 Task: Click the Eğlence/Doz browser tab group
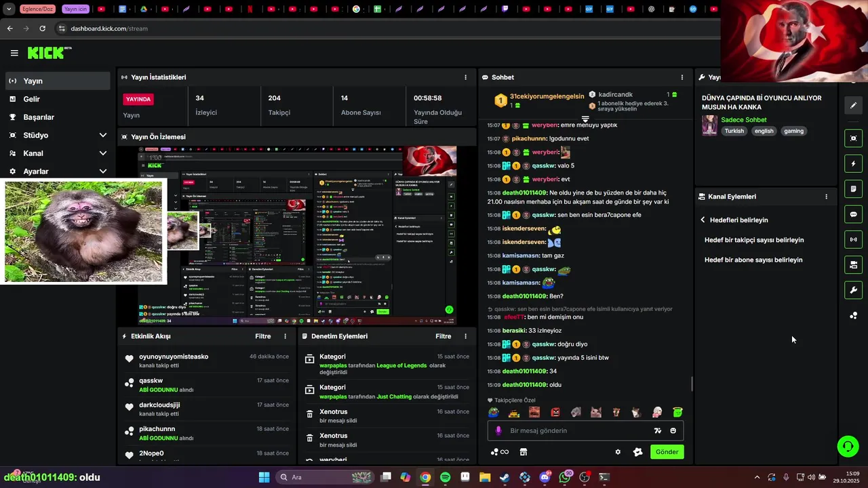click(x=39, y=9)
